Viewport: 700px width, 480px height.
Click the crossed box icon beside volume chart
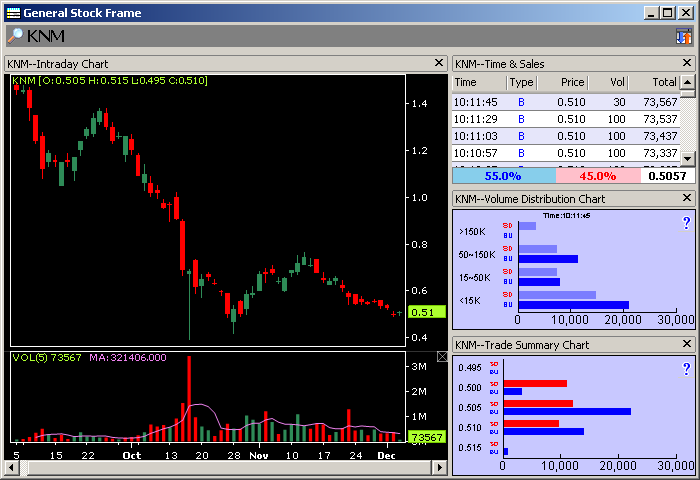tap(442, 356)
